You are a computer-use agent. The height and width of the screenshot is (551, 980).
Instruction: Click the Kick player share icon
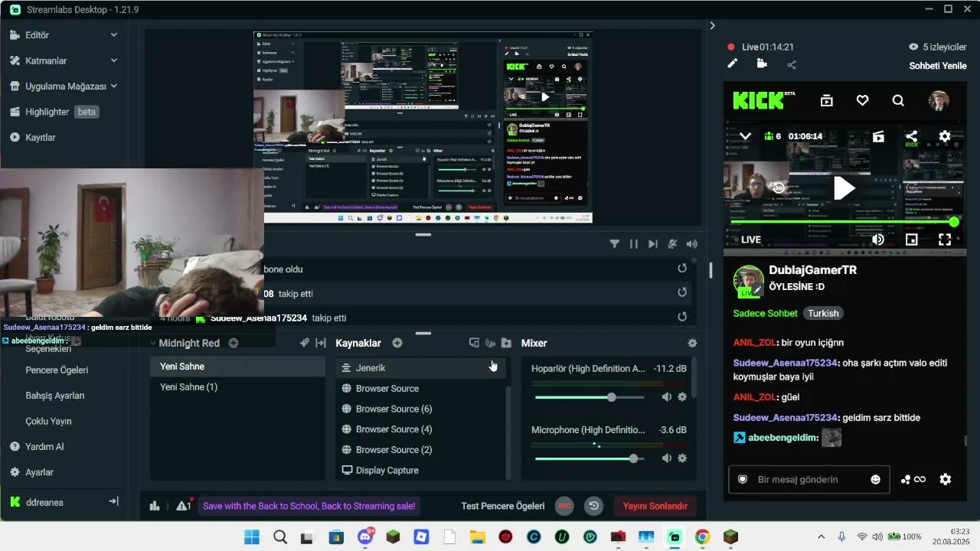[x=911, y=137]
